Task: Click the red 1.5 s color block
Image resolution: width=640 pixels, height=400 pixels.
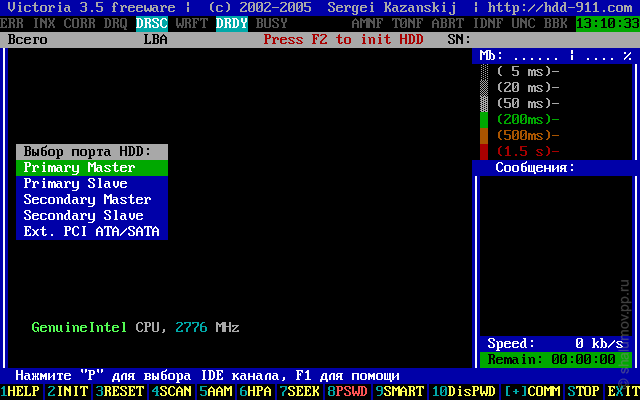Action: (x=484, y=151)
